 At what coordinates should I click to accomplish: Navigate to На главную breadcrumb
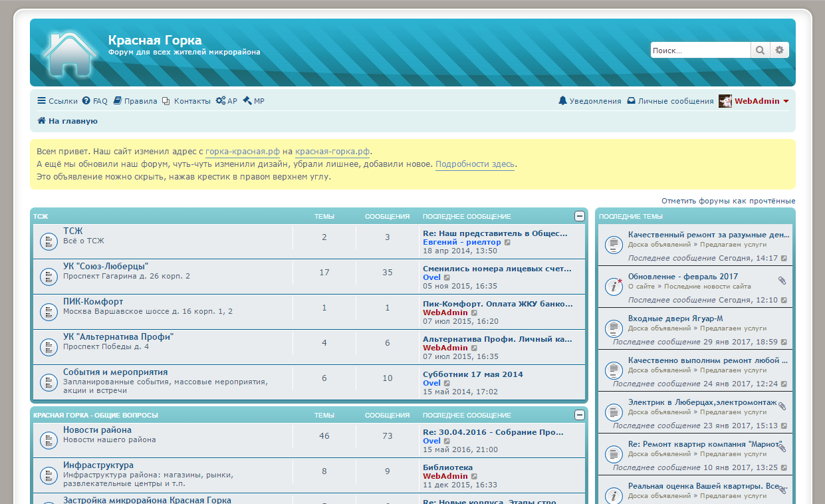coord(72,121)
